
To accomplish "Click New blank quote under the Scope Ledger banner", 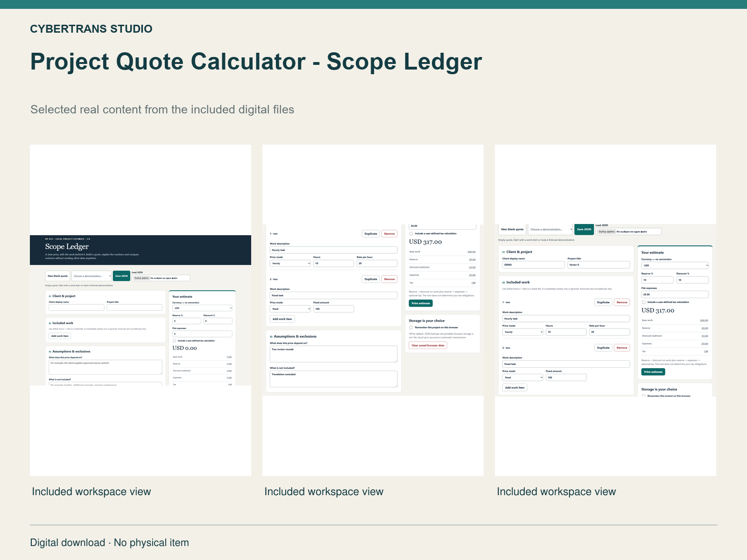I will (57, 276).
